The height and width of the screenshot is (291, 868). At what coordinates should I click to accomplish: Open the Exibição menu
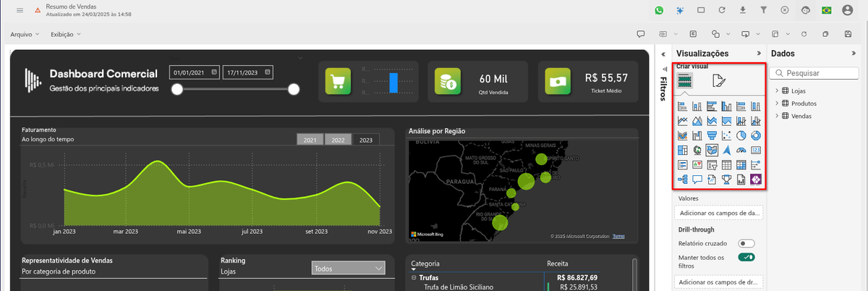pyautogui.click(x=66, y=34)
